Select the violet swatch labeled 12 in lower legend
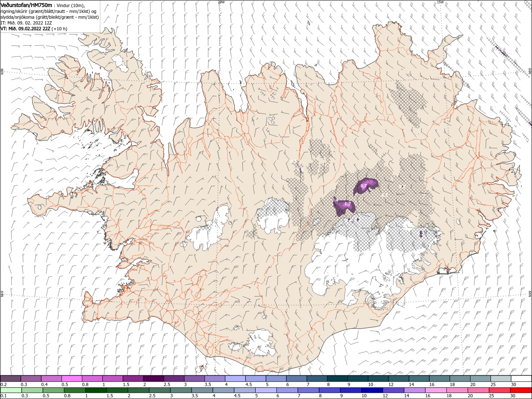The height and width of the screenshot is (399, 532). (x=394, y=390)
